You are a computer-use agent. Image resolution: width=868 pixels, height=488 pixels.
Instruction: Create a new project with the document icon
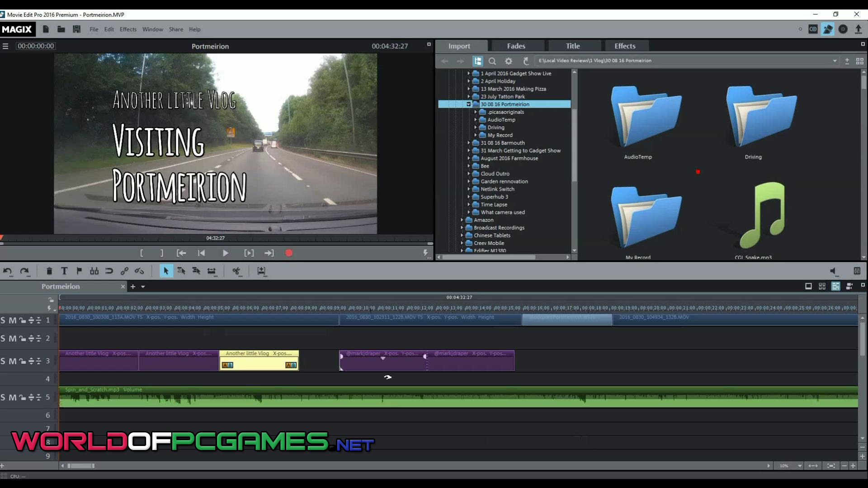pos(46,29)
